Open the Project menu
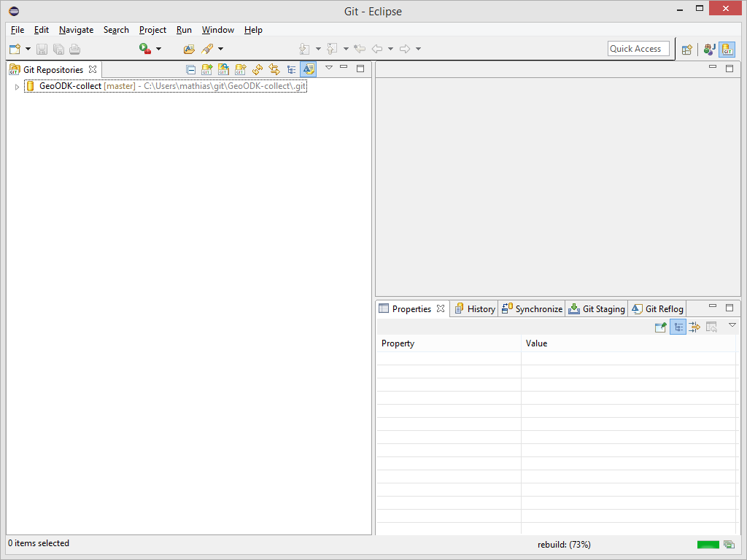The height and width of the screenshot is (560, 747). click(152, 29)
